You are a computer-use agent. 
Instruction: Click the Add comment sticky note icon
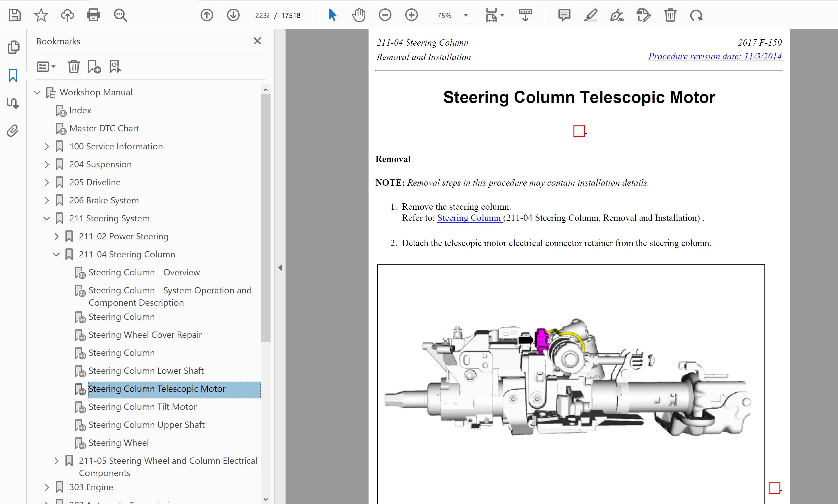(564, 15)
